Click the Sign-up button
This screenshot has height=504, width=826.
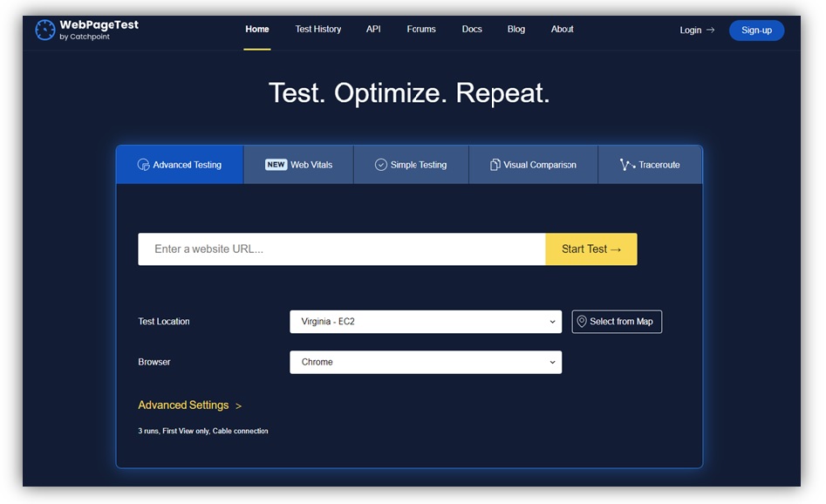click(x=756, y=30)
